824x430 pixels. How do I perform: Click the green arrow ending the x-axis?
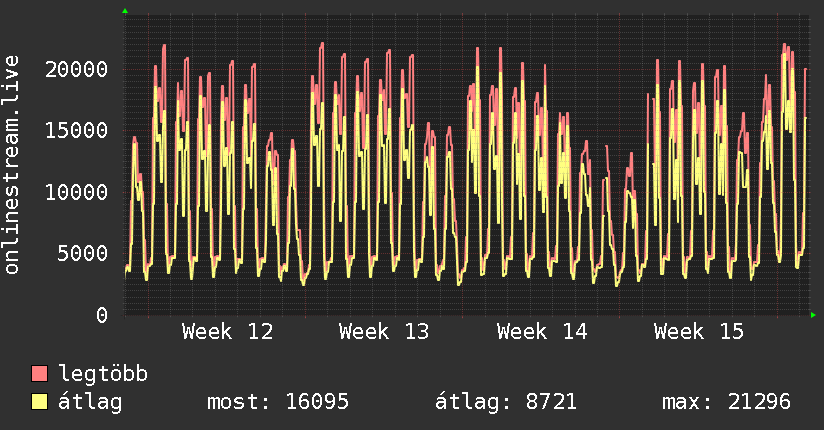point(814,315)
